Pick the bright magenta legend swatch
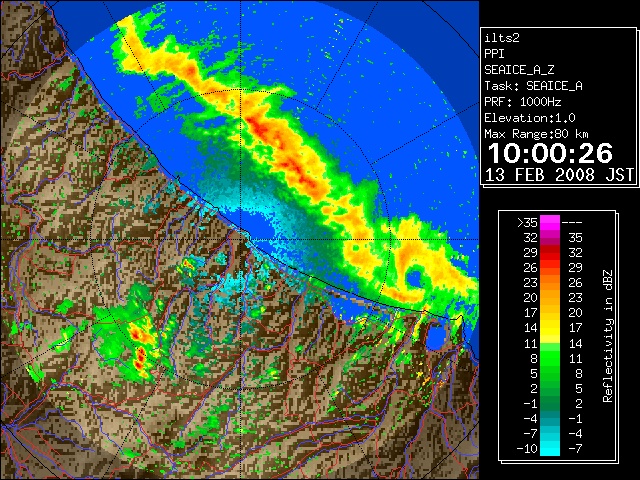This screenshot has width=640, height=480. [x=550, y=223]
